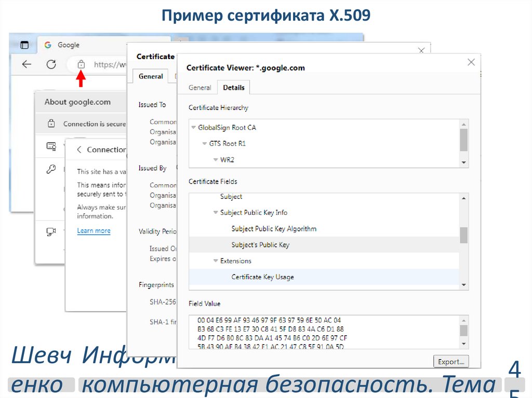Close the Certificate Viewer *.google.com dialog
532x398 pixels.
[x=471, y=62]
